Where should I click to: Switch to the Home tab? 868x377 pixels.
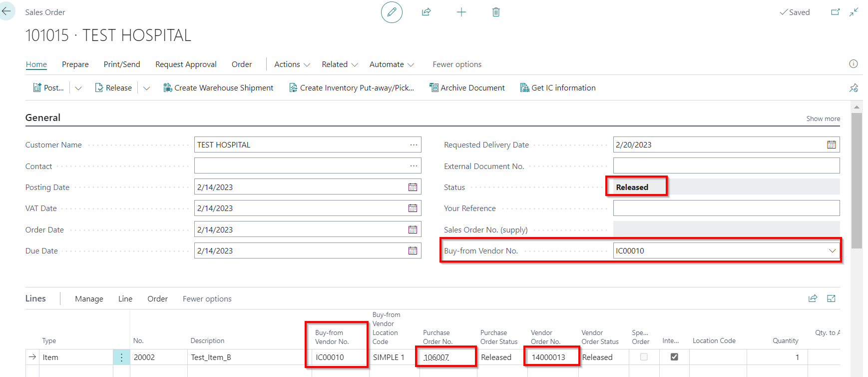(36, 64)
